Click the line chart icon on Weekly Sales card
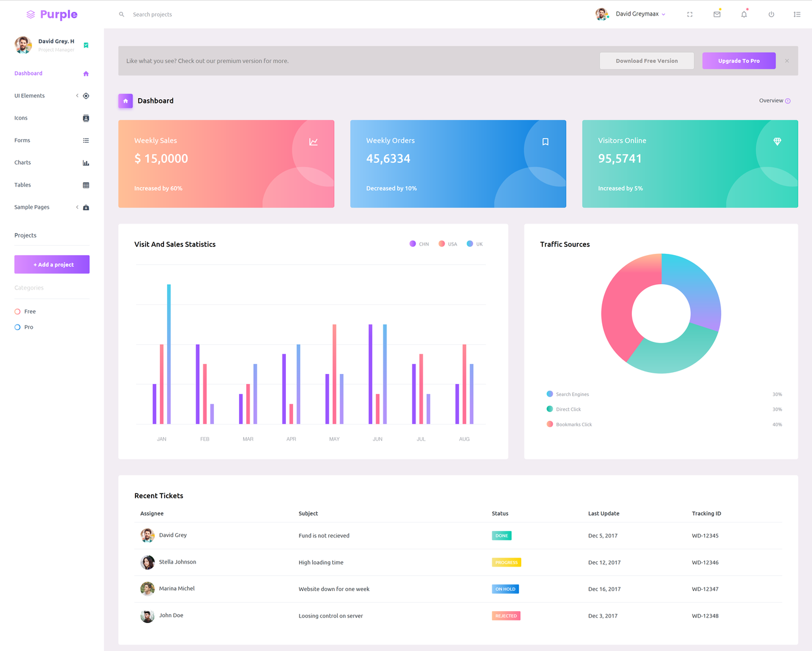This screenshot has height=651, width=812. click(x=313, y=141)
